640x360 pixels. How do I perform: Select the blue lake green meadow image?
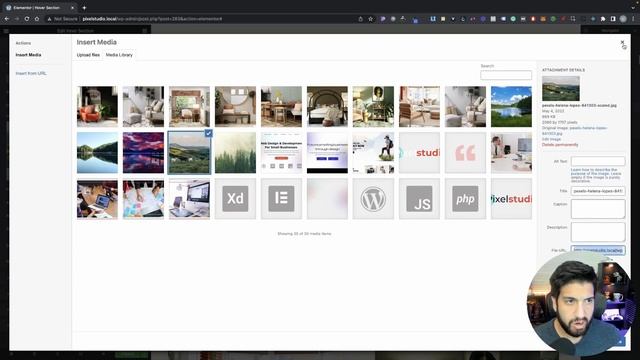point(511,107)
